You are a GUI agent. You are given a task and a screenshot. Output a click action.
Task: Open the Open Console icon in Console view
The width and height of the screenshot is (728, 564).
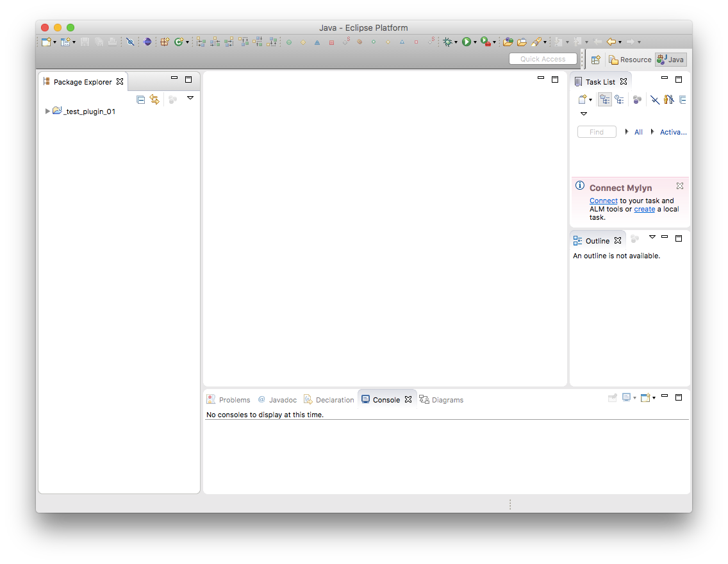647,397
